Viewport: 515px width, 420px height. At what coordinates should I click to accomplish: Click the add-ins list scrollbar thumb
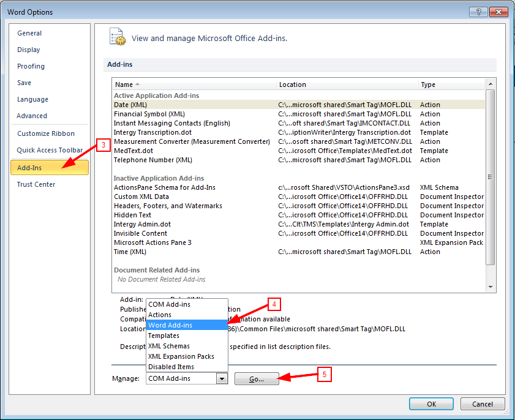491,177
